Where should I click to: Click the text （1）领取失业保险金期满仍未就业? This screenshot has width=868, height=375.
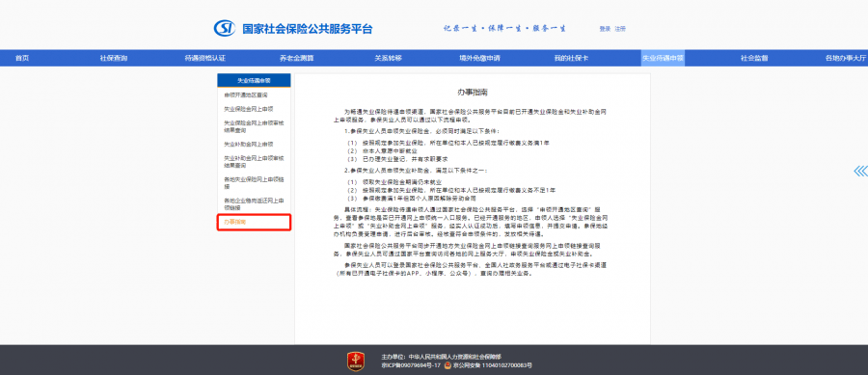[394, 182]
